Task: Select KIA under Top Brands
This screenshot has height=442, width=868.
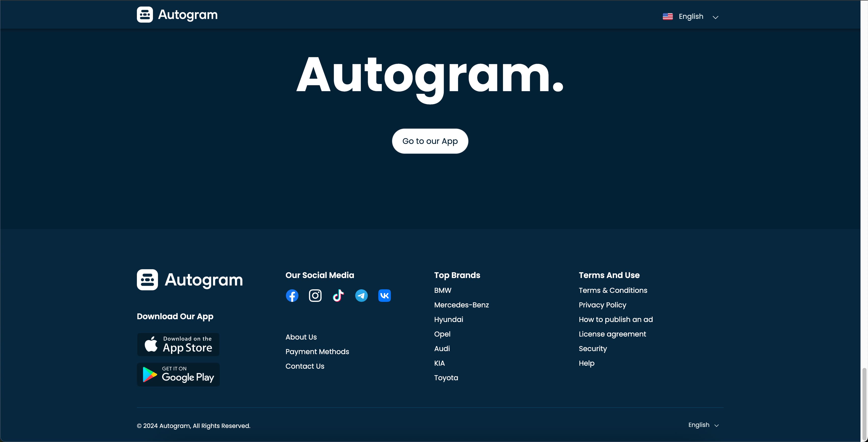Action: (439, 363)
